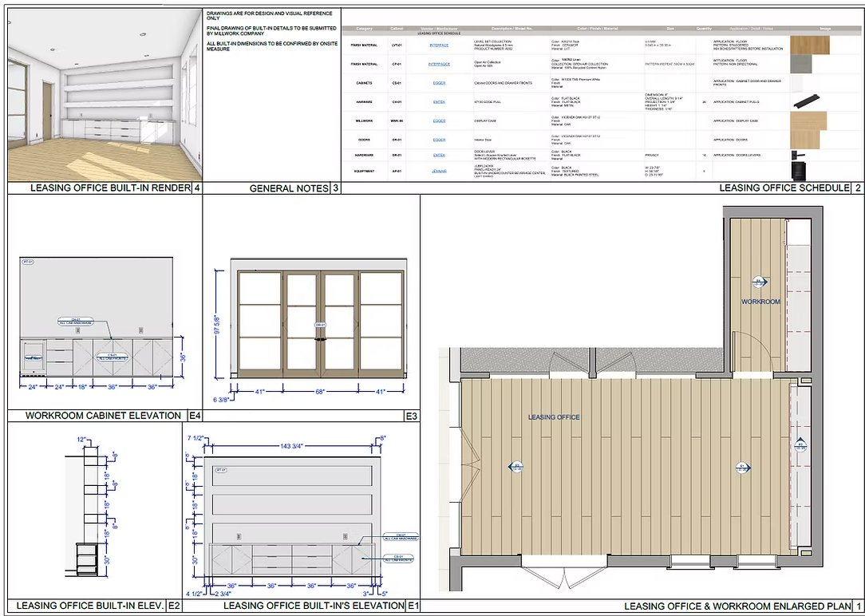The width and height of the screenshot is (865, 616).
Task: Click the 'LEASING OFFICE BUILT-IN RENDER' title
Action: [110, 188]
